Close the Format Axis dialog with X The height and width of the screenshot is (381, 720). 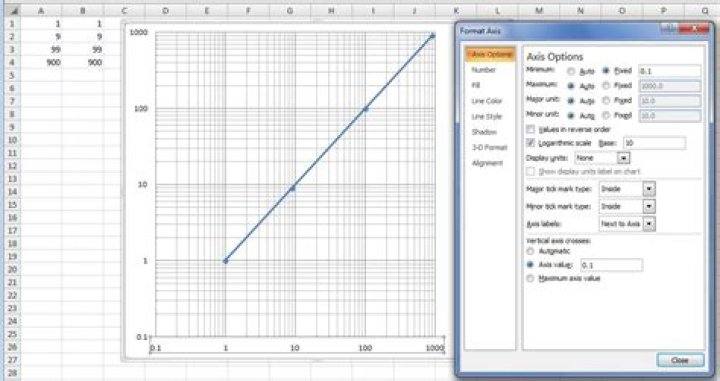click(694, 29)
